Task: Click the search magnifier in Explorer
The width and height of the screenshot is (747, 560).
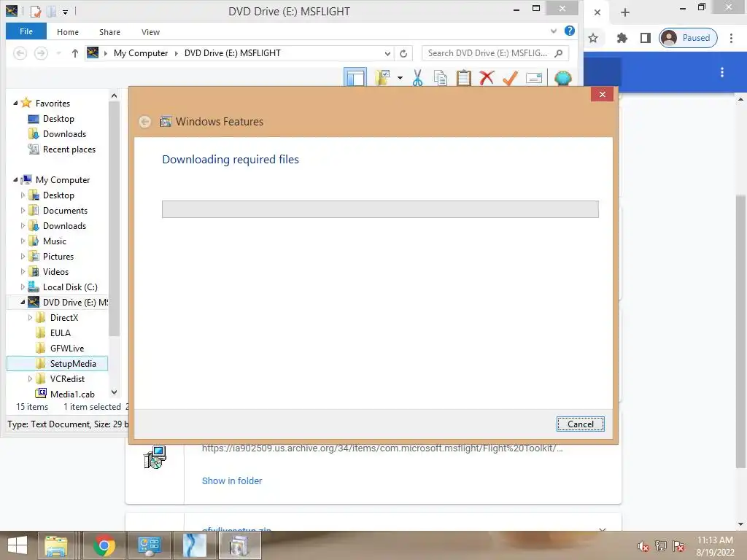Action: click(x=559, y=52)
